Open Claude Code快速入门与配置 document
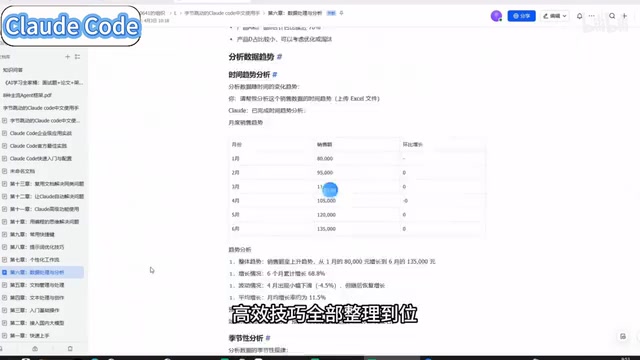This screenshot has height=360, width=640. coord(41,158)
